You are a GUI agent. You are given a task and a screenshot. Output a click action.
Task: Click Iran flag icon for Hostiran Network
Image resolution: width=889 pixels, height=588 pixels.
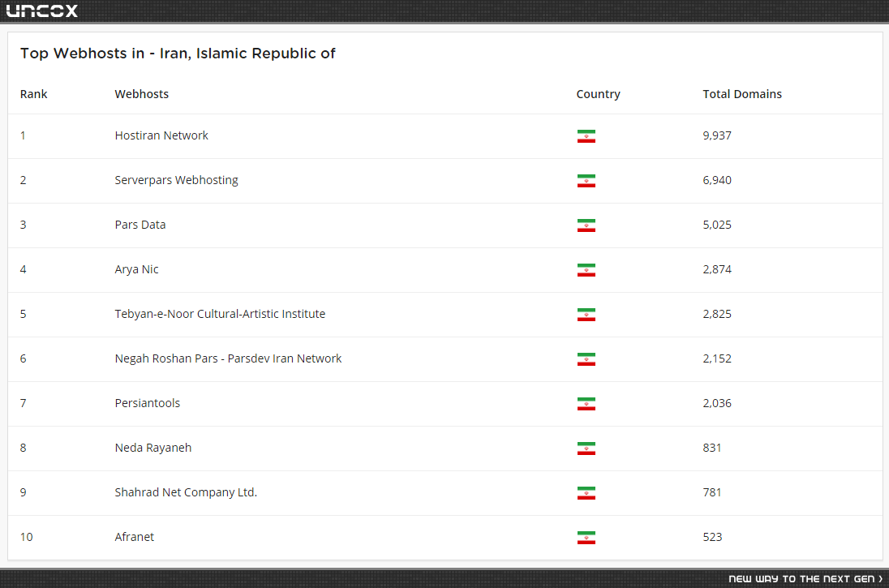pos(586,136)
